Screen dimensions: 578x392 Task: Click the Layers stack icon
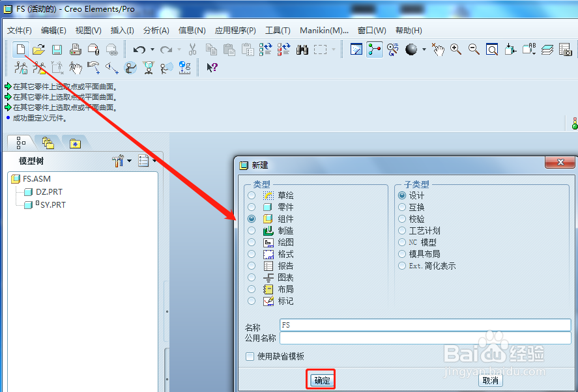coord(547,49)
